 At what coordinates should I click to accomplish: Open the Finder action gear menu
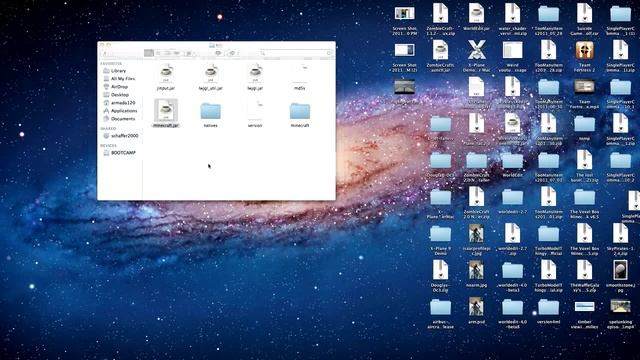(233, 53)
